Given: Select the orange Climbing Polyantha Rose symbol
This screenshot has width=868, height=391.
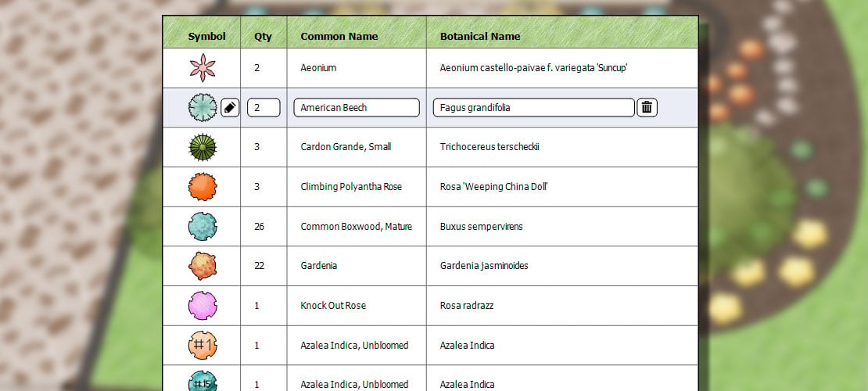Looking at the screenshot, I should 203,187.
